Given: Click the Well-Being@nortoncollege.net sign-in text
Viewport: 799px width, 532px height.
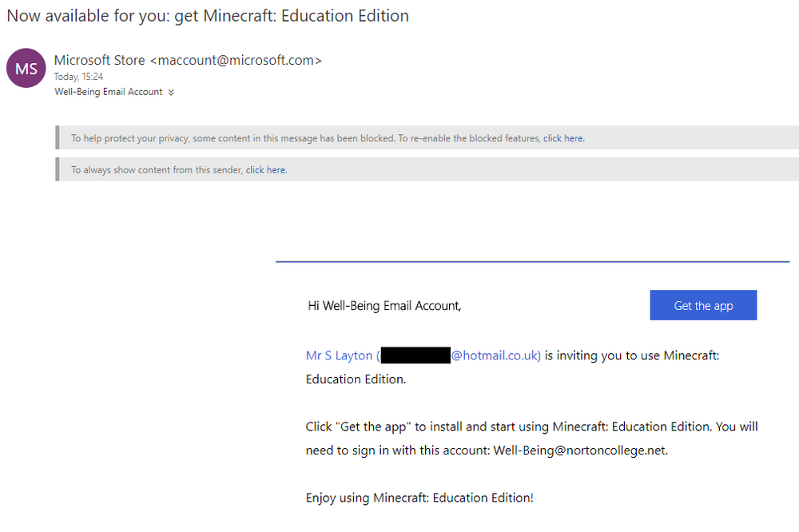Looking at the screenshot, I should [x=580, y=451].
